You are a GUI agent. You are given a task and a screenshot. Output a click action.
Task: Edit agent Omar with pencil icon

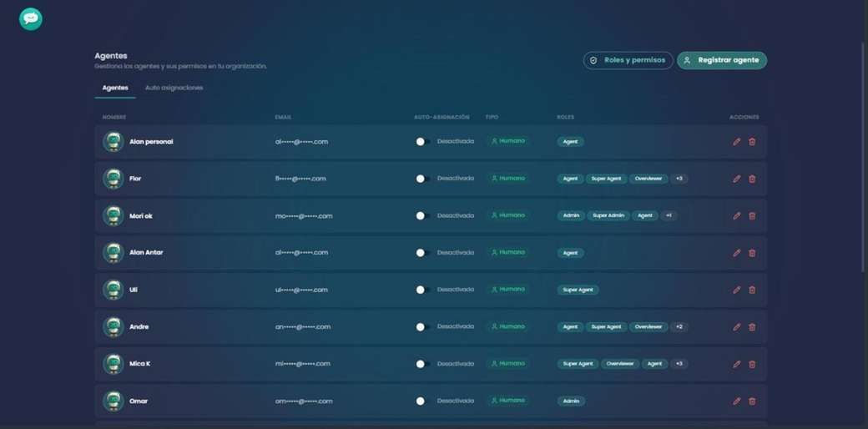click(x=736, y=401)
